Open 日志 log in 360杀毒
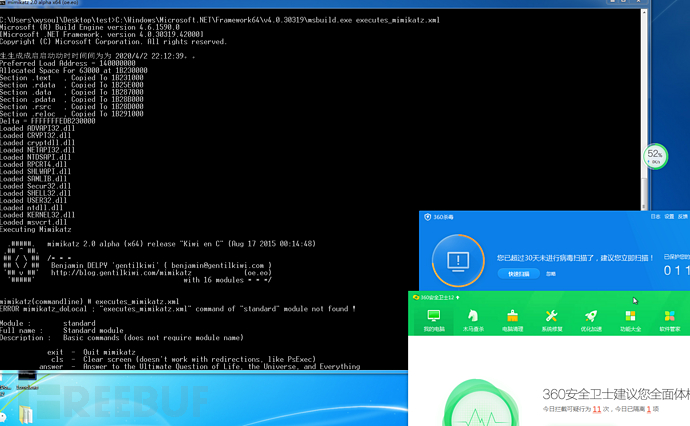Image resolution: width=690 pixels, height=426 pixels. coord(655,217)
